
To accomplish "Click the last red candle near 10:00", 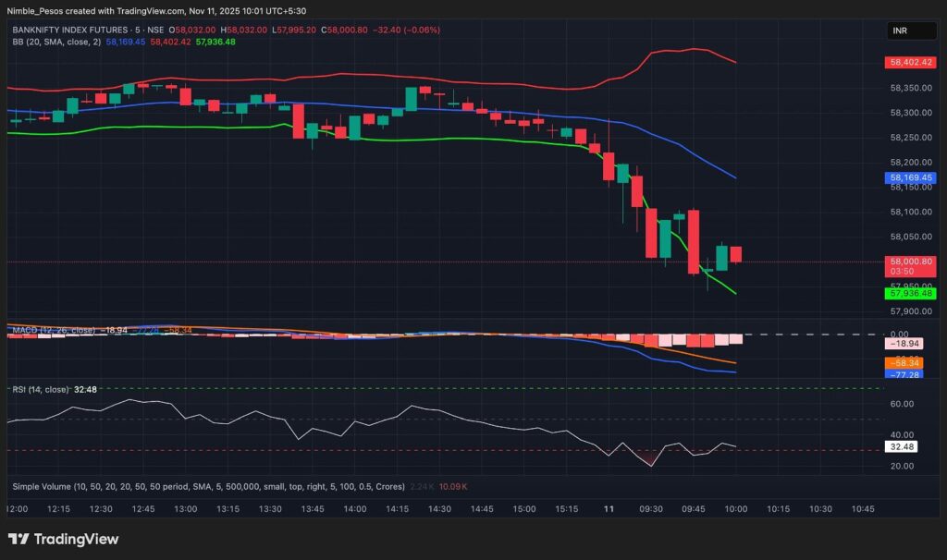I will pos(736,254).
